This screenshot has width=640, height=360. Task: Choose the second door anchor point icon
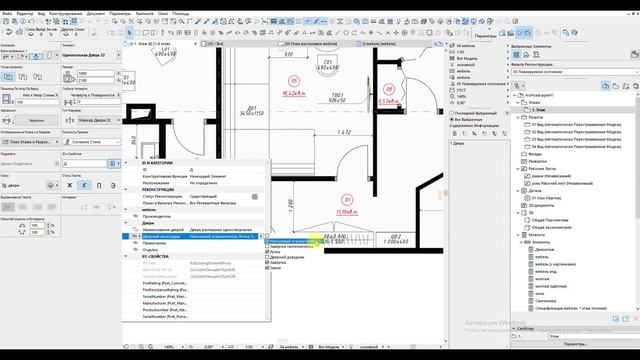point(23,77)
